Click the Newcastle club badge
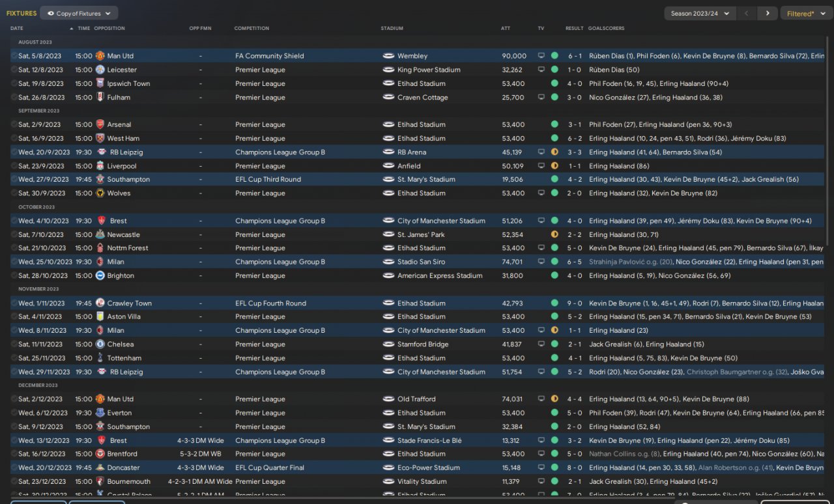The width and height of the screenshot is (834, 504). pyautogui.click(x=100, y=234)
